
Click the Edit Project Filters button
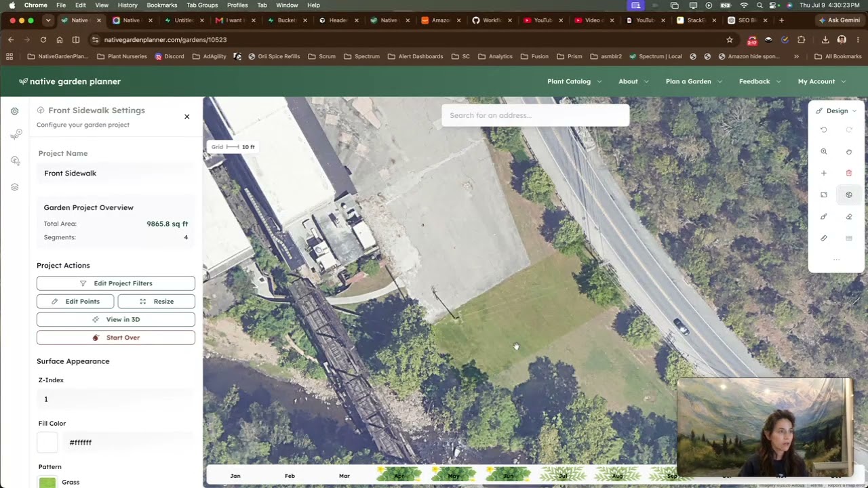pyautogui.click(x=116, y=283)
